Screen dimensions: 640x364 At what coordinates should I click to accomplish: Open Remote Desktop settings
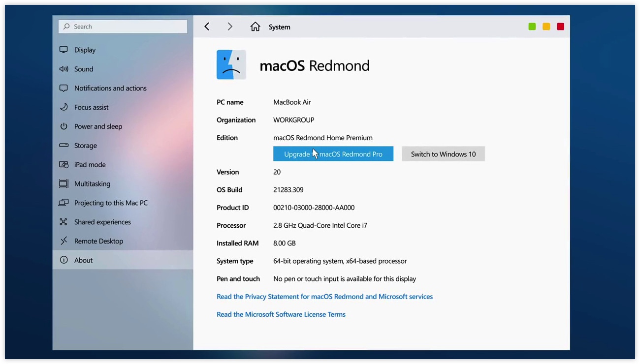coord(123,241)
